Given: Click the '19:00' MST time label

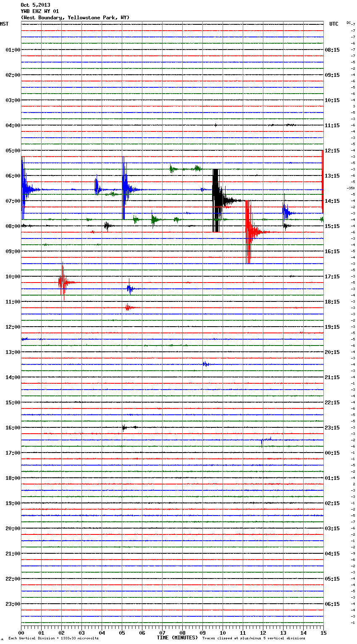Looking at the screenshot, I should coord(13,503).
